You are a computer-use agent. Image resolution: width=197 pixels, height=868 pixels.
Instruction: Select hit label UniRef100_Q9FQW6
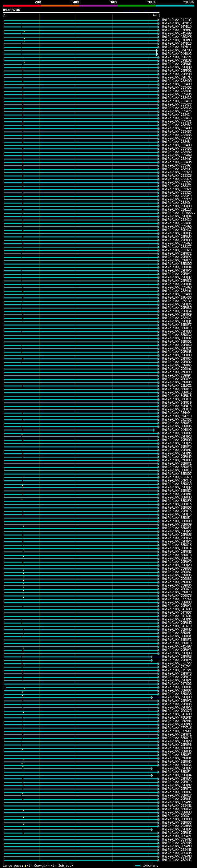coord(177,829)
